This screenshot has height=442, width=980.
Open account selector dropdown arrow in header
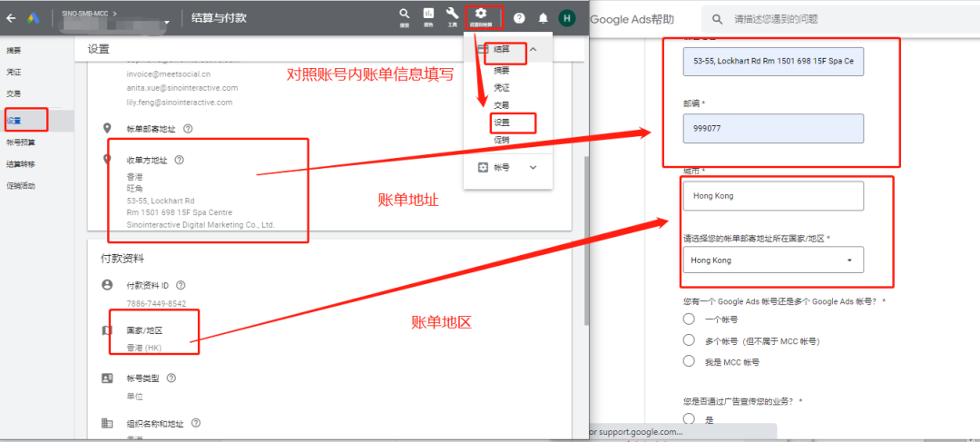pos(166,24)
